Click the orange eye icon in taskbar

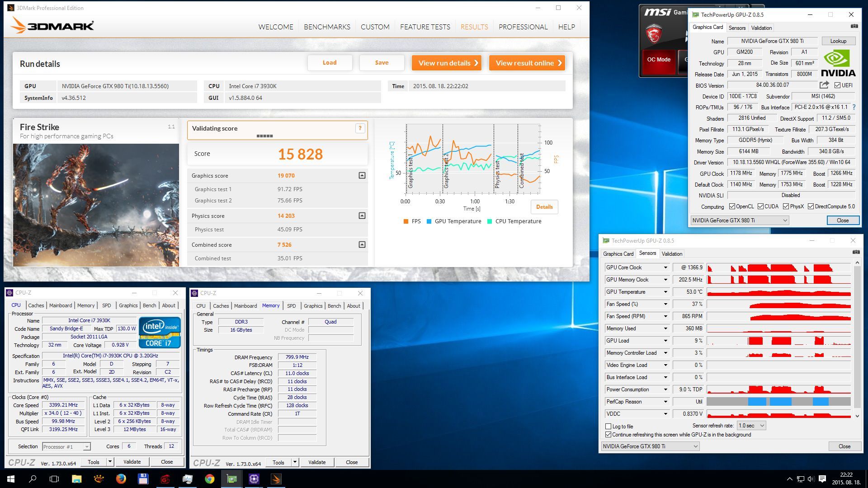click(99, 479)
